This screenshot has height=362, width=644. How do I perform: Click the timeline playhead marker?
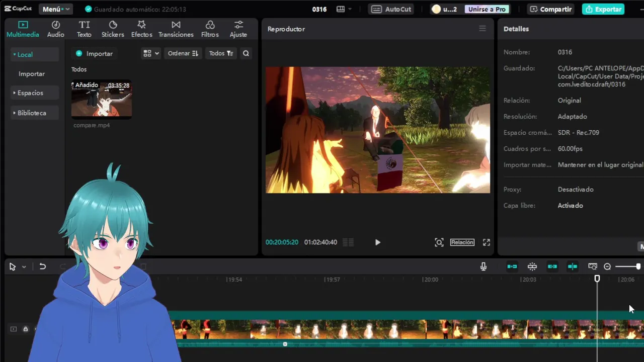click(x=597, y=279)
